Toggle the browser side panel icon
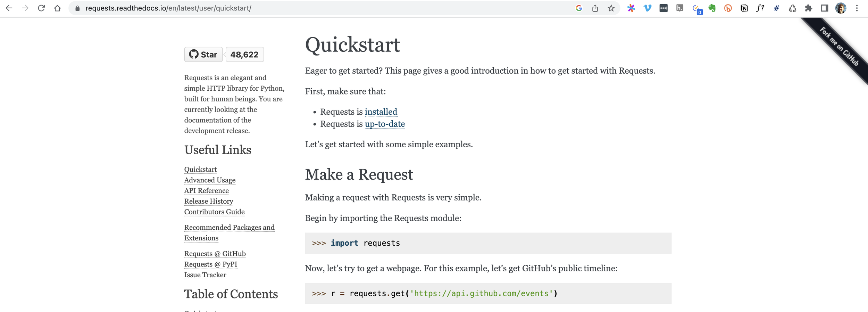 click(x=825, y=8)
